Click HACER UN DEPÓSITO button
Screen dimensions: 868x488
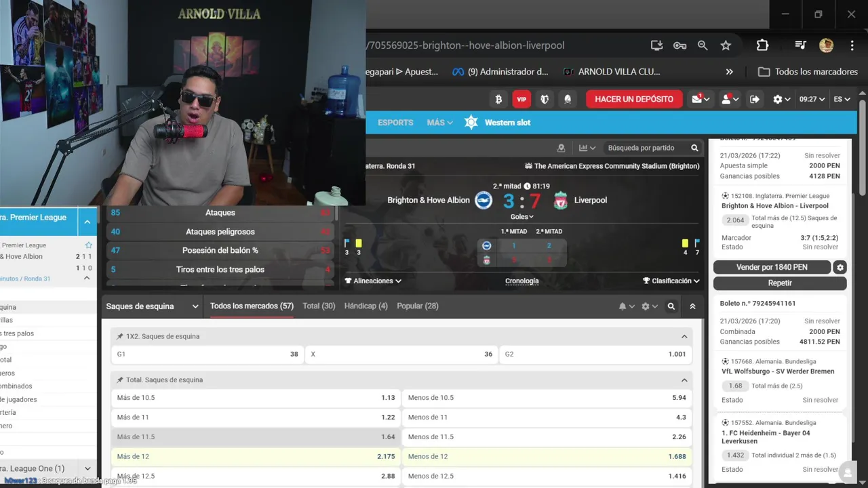(634, 99)
